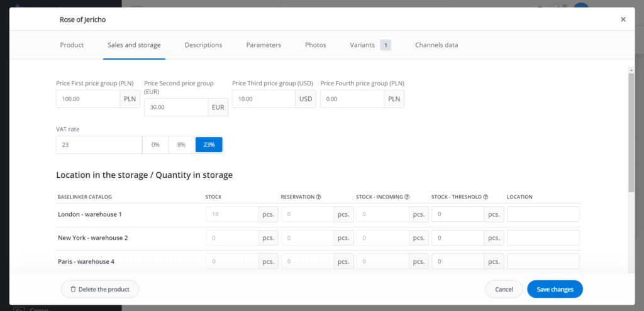
Task: Click the Location in the storage heading
Action: [x=145, y=175]
